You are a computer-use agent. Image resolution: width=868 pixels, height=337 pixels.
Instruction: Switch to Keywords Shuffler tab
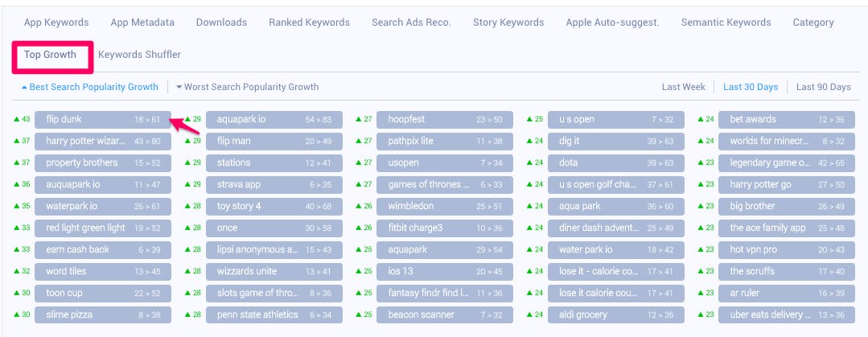coord(139,55)
